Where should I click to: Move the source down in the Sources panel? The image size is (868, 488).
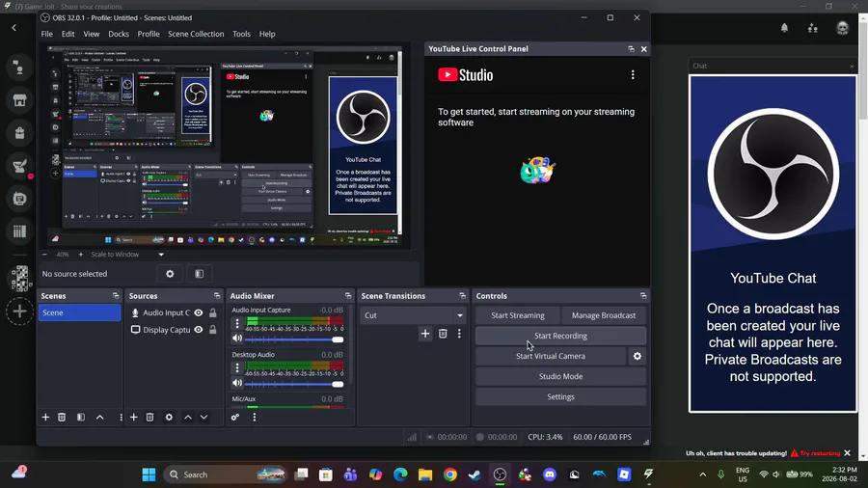click(203, 418)
